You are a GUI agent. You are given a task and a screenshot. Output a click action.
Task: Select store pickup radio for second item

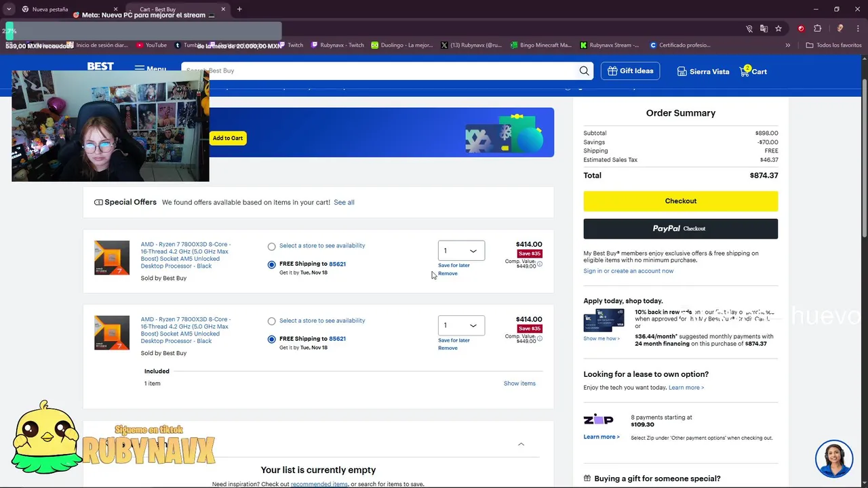click(x=272, y=321)
